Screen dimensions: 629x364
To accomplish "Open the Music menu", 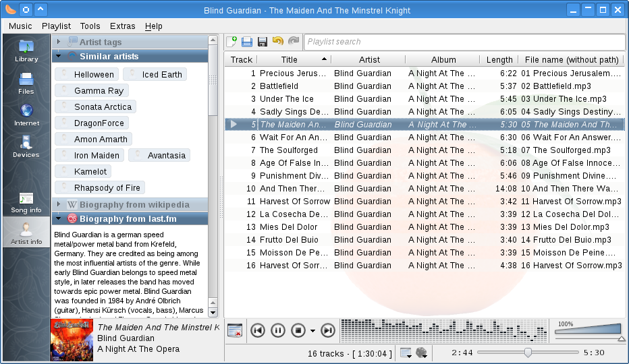I will (x=20, y=26).
